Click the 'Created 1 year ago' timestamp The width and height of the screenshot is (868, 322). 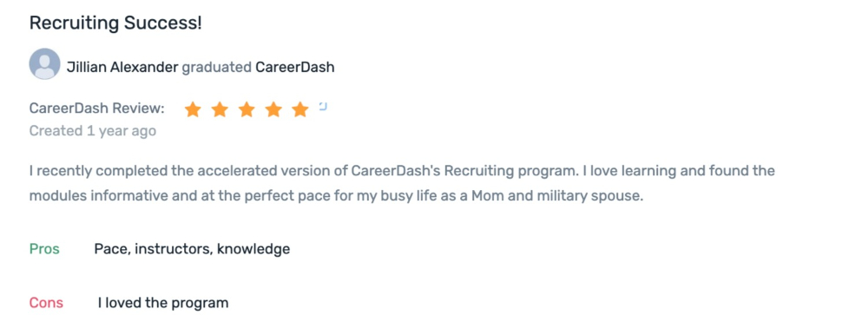93,131
